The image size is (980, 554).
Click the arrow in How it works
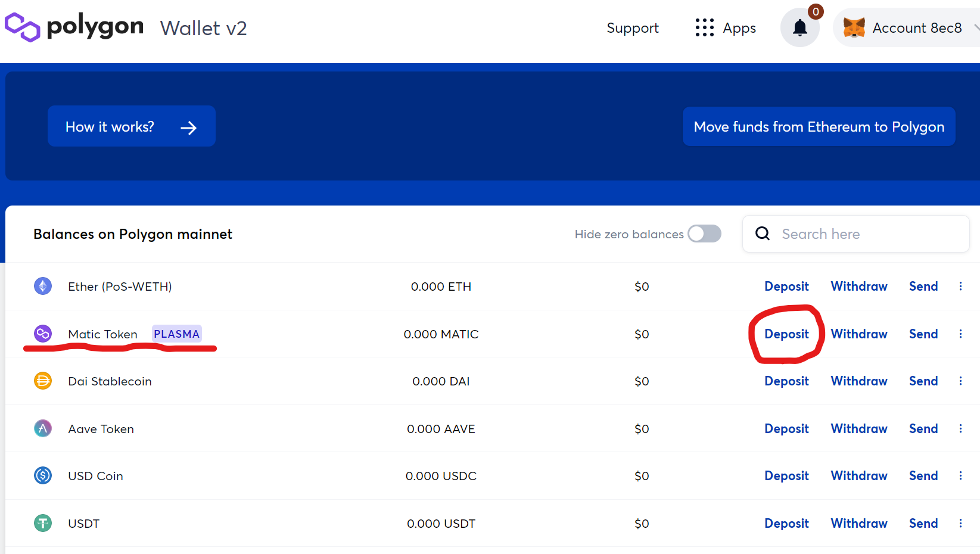(x=188, y=127)
